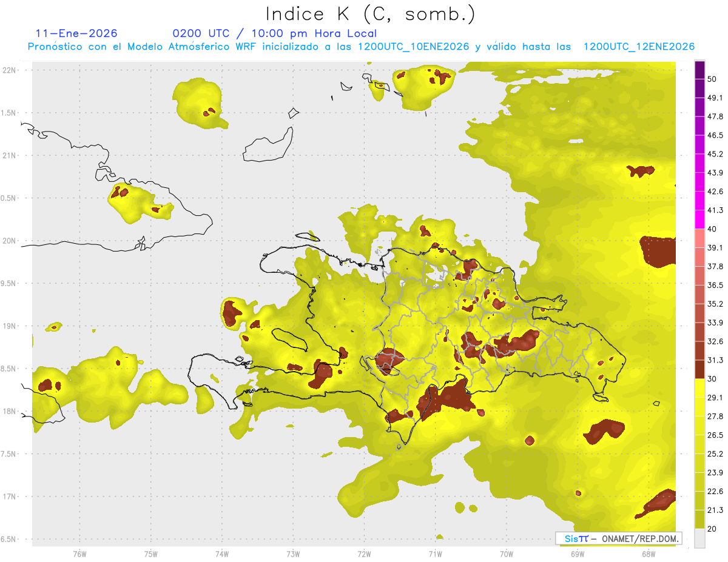Viewport: 728px width, 562px height.
Task: Click the legend value '45.2'
Action: coord(715,154)
